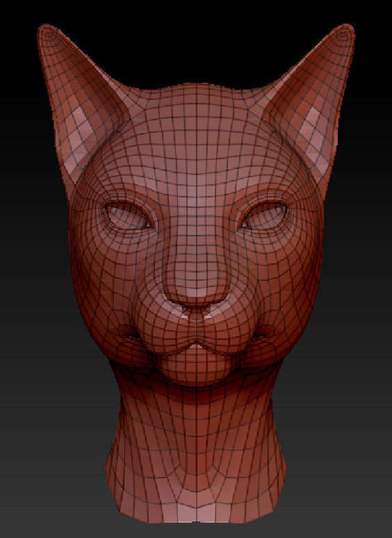Click the center cleft of the cat's upper lip
This screenshot has width=392, height=538.
(x=197, y=343)
